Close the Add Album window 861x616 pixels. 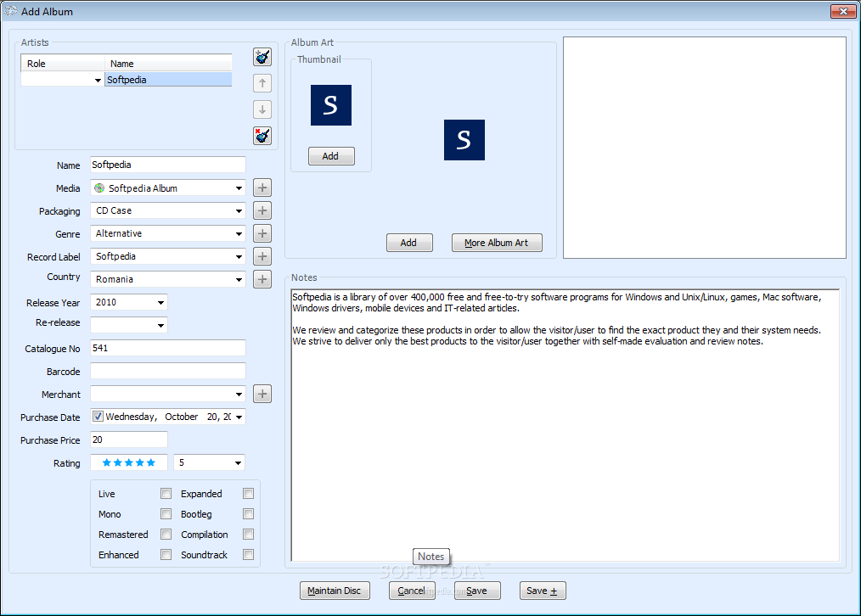click(x=843, y=11)
